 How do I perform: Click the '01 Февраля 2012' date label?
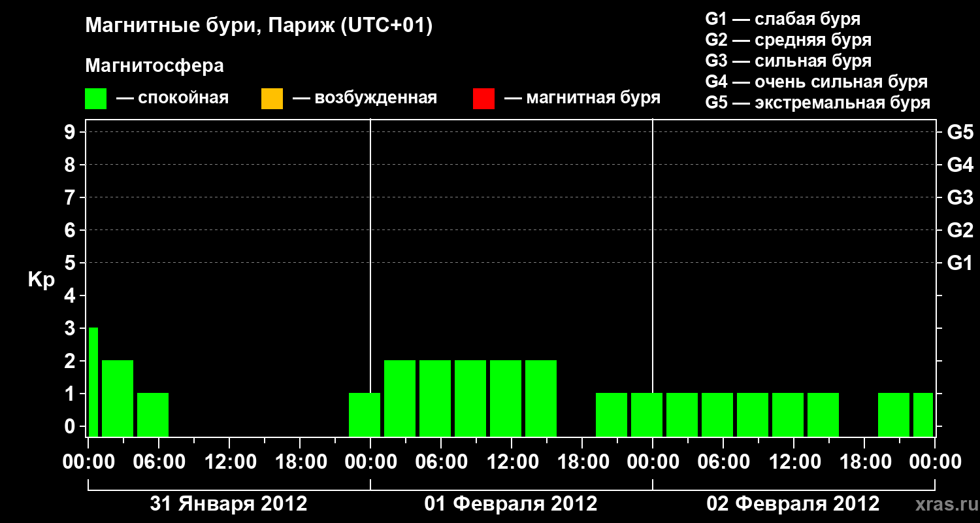(511, 504)
